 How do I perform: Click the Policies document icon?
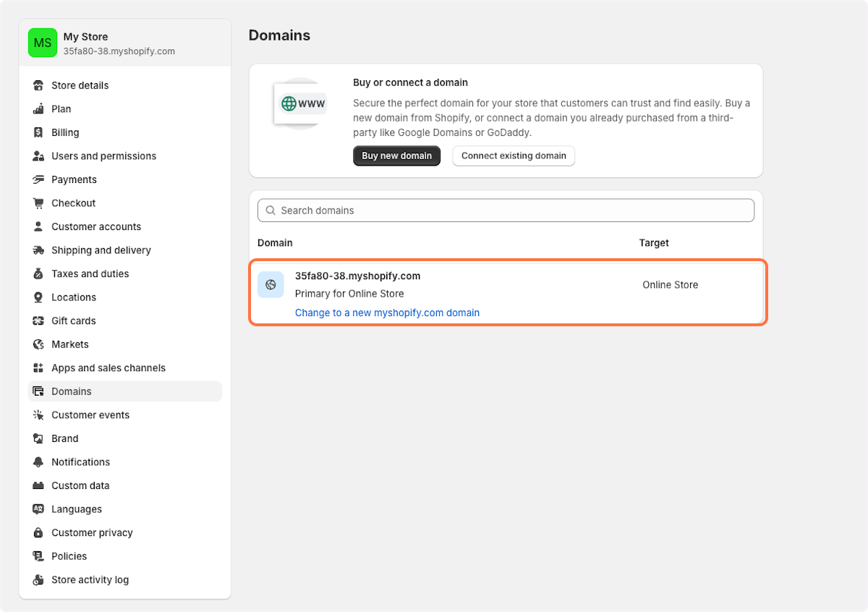click(x=38, y=556)
